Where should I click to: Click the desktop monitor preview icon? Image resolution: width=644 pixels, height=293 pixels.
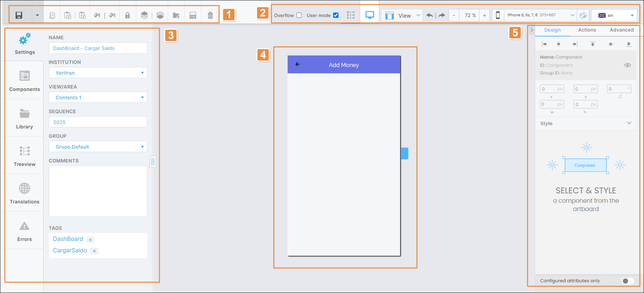(x=370, y=15)
